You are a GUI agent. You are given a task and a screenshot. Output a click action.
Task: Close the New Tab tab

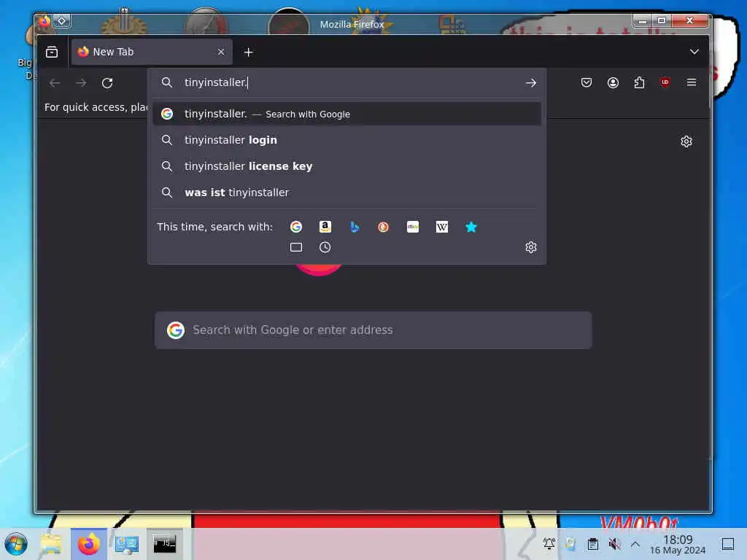[x=220, y=52]
